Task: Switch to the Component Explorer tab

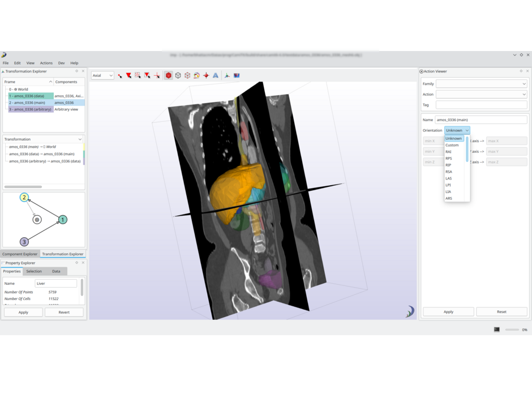Action: [20, 254]
